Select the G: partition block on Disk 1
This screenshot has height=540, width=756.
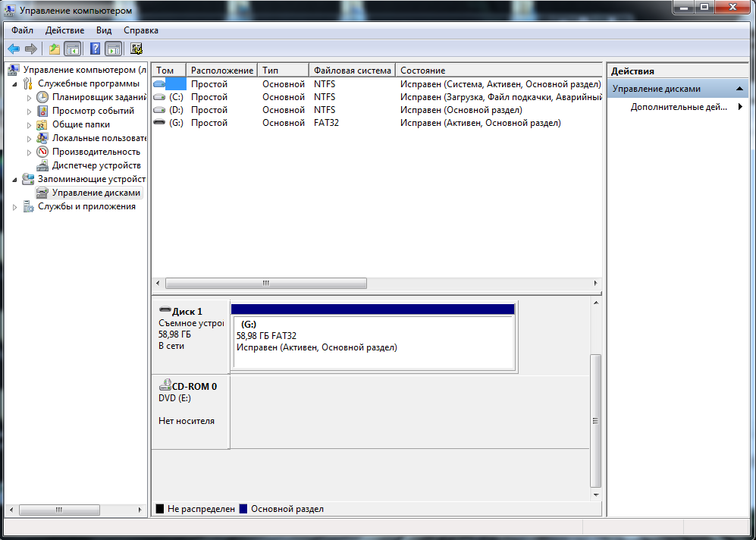click(x=373, y=341)
